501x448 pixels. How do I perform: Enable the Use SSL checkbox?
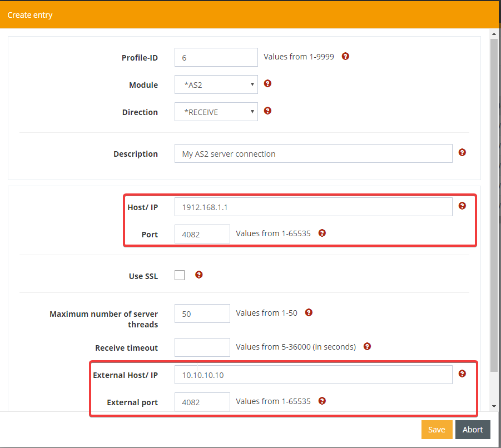pos(180,275)
